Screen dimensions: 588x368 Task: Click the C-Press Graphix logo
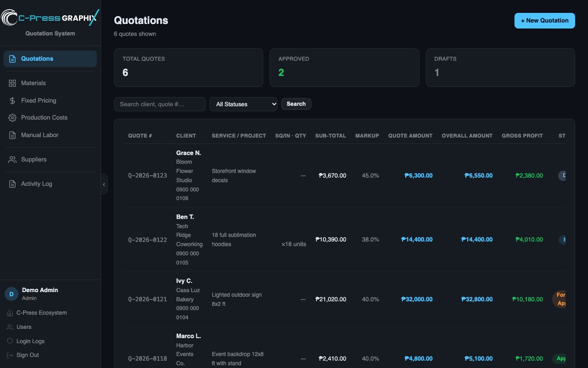click(50, 18)
